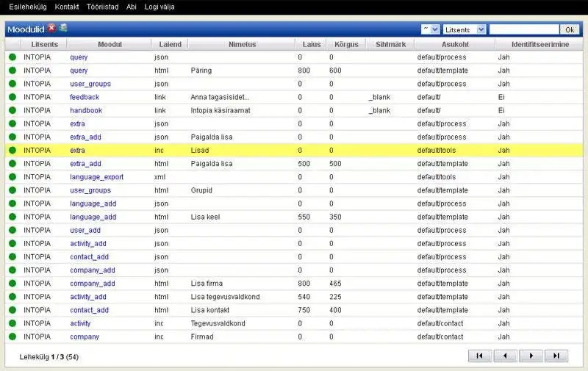Open the Tööriistad menu
Screen dimensions: 588x371
102,7
